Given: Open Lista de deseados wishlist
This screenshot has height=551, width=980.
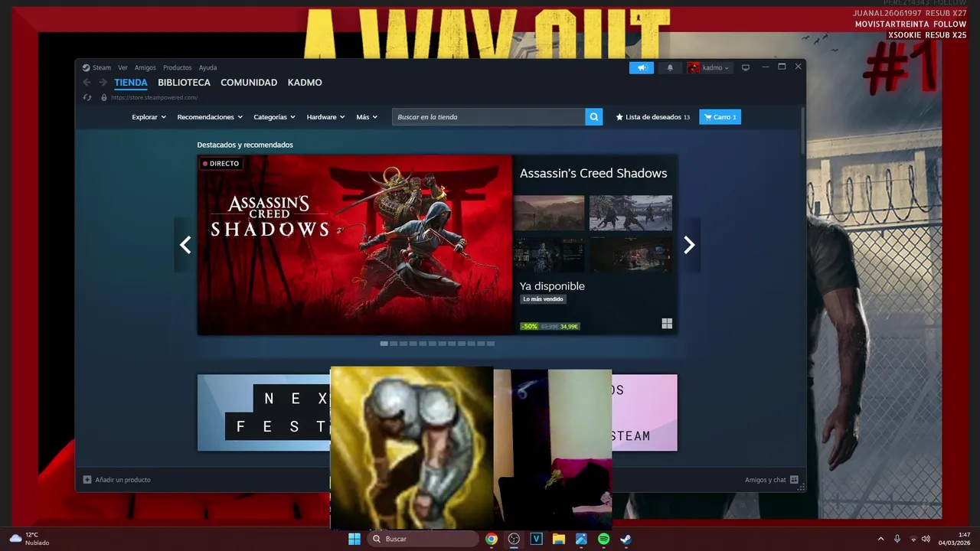Looking at the screenshot, I should pyautogui.click(x=653, y=117).
